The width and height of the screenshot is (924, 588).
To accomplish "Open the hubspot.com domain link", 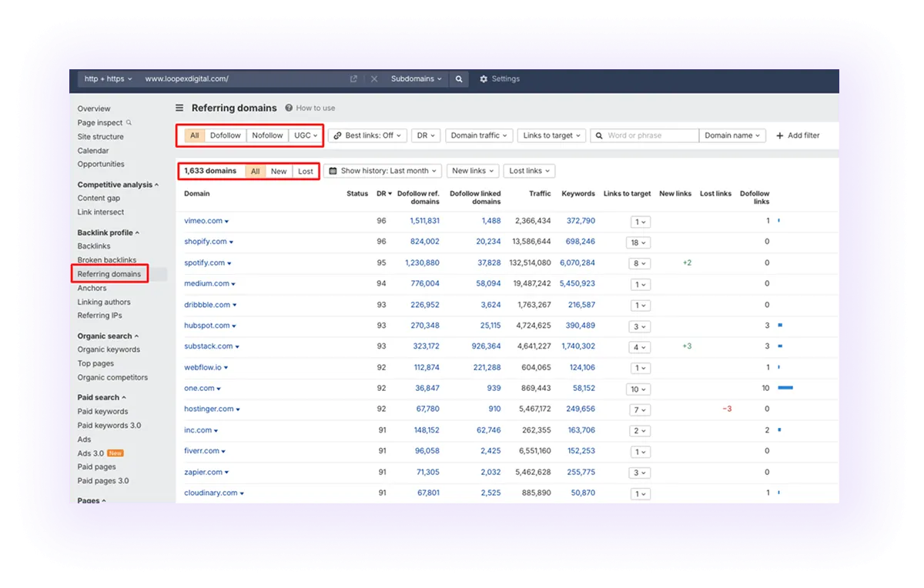I will coord(207,326).
